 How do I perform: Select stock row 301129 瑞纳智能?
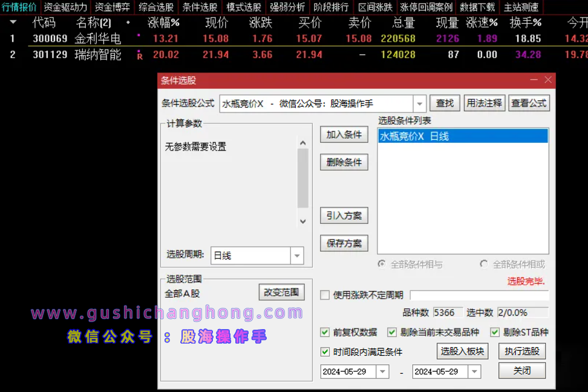294,55
